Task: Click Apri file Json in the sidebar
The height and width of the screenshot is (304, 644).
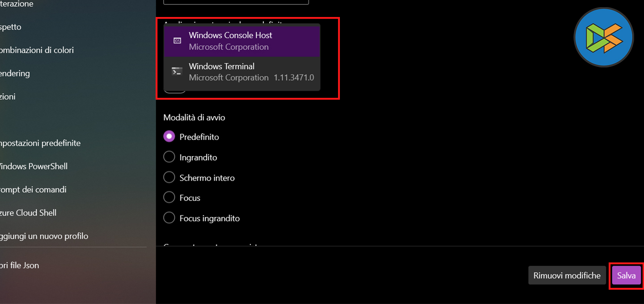Action: (20, 265)
